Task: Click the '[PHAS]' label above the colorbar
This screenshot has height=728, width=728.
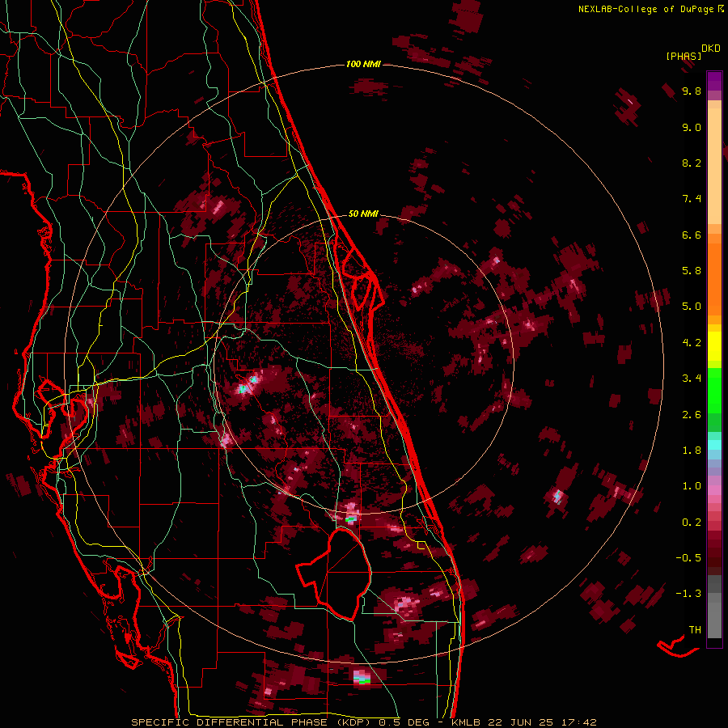Action: 683,56
